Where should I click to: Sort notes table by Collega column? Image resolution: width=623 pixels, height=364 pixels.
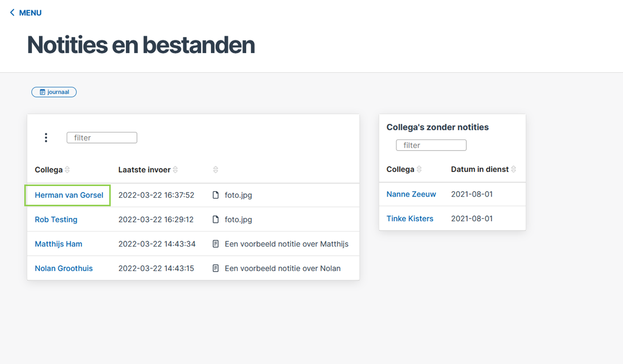point(67,170)
